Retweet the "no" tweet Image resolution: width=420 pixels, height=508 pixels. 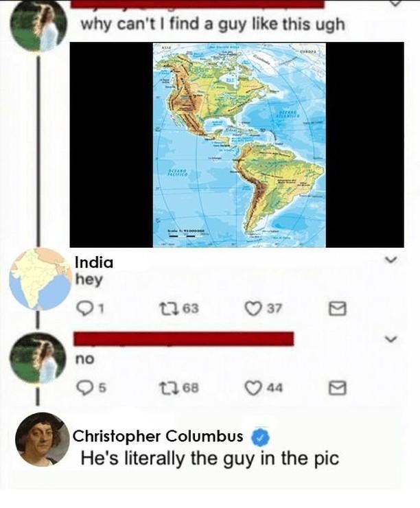tap(179, 388)
